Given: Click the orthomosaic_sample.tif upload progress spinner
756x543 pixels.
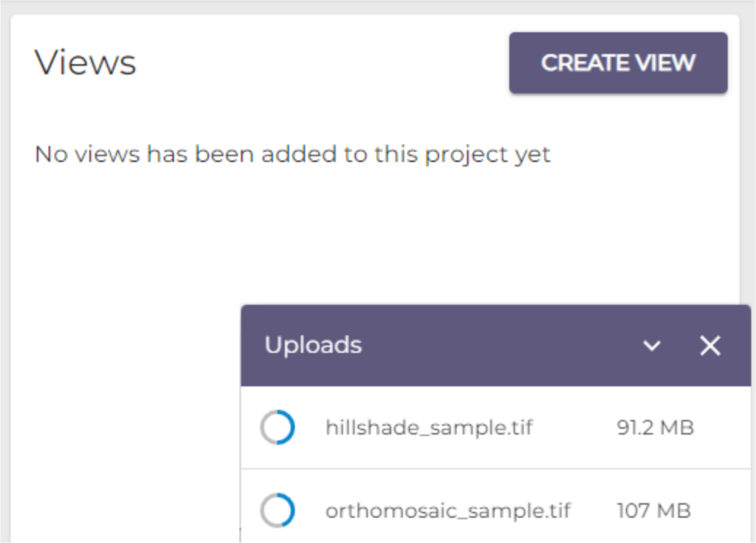Looking at the screenshot, I should (x=277, y=510).
